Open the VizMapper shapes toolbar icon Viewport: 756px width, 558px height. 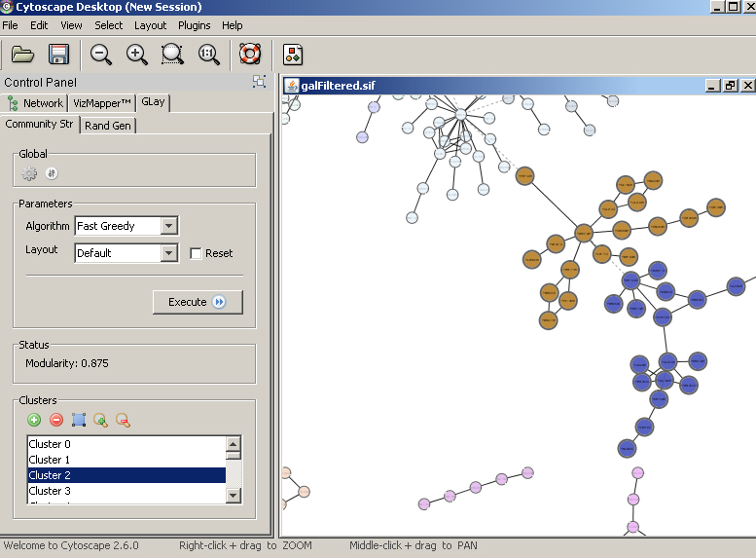(292, 54)
